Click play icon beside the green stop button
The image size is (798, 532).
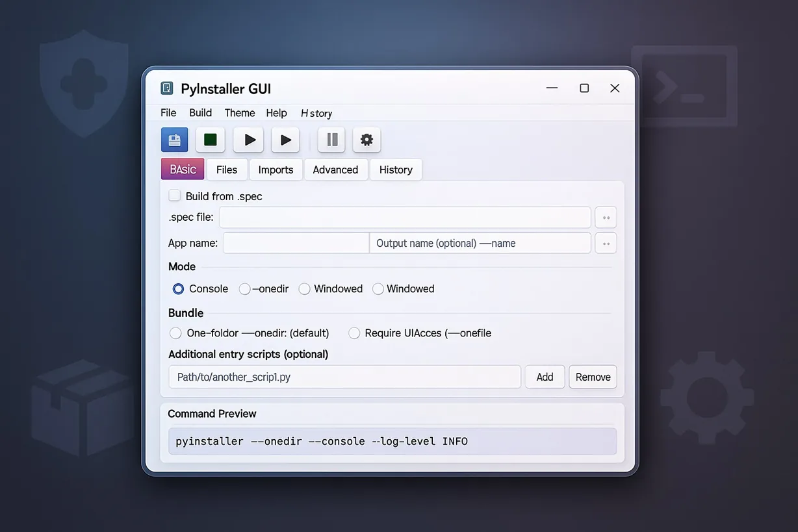point(248,140)
